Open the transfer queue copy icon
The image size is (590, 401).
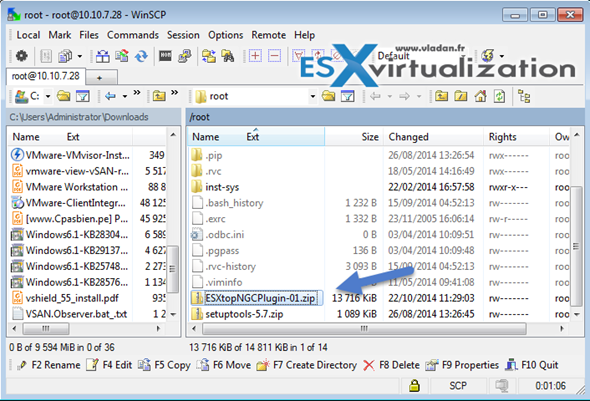click(65, 56)
